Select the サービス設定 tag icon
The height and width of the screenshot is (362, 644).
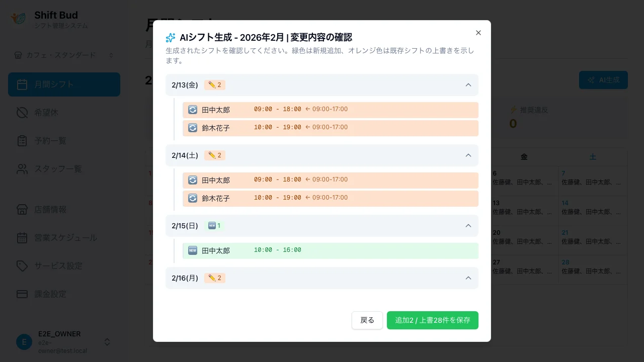[x=22, y=266]
